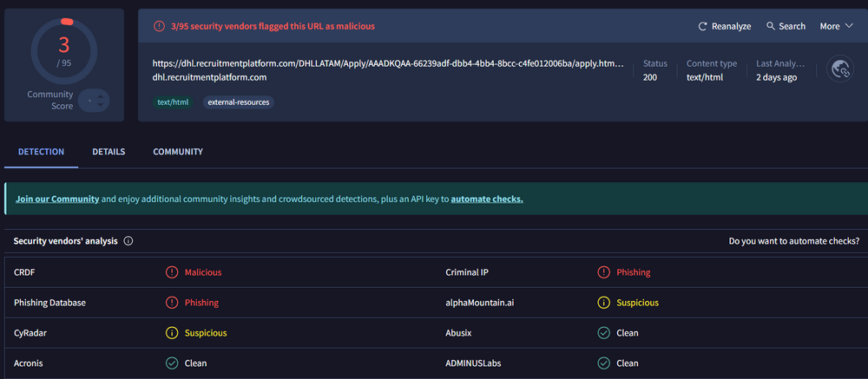
Task: Open the COMMUNITY tab
Action: (178, 152)
